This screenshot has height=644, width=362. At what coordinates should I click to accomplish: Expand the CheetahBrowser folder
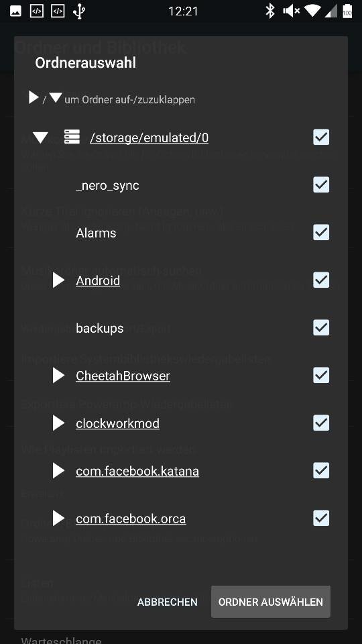click(x=59, y=376)
